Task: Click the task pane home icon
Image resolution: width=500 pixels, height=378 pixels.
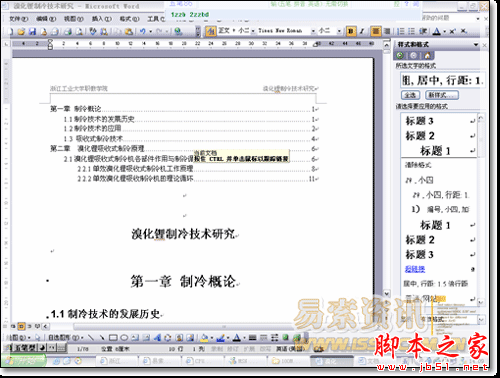Action: pos(427,56)
